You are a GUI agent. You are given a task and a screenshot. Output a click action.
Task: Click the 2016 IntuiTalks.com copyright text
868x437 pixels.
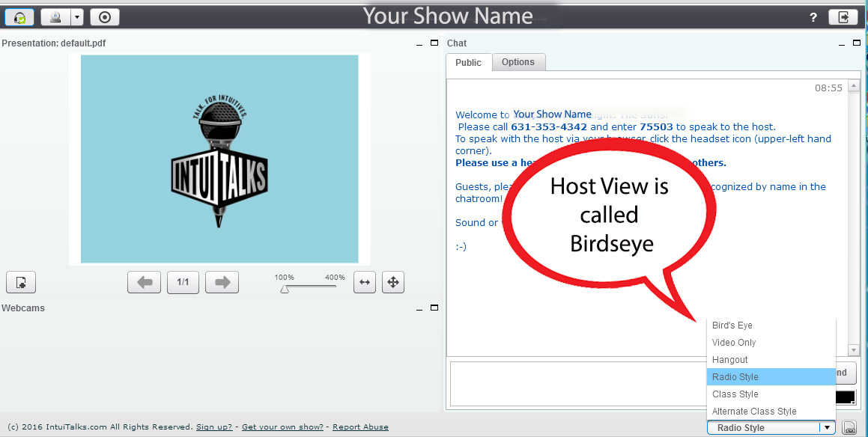point(100,427)
